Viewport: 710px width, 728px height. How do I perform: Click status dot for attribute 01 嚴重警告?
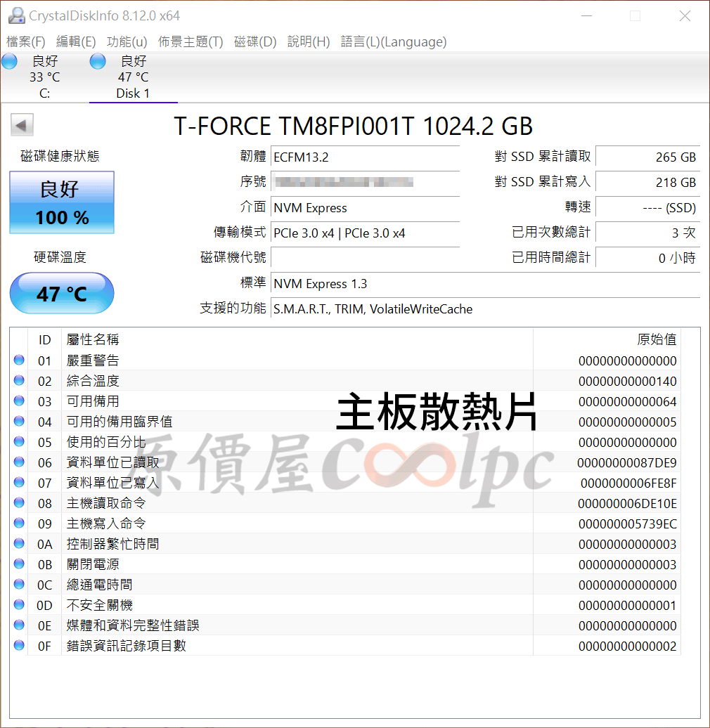[x=19, y=360]
